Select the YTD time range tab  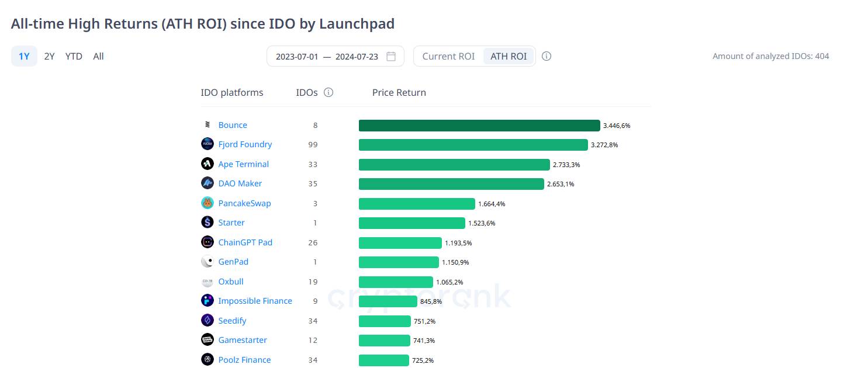click(74, 56)
